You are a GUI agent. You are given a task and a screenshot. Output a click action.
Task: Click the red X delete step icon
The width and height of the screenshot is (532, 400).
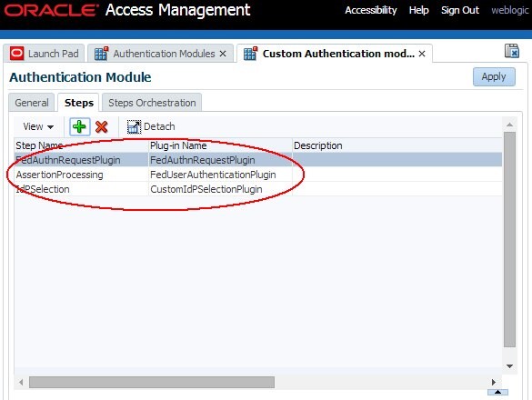tap(102, 127)
